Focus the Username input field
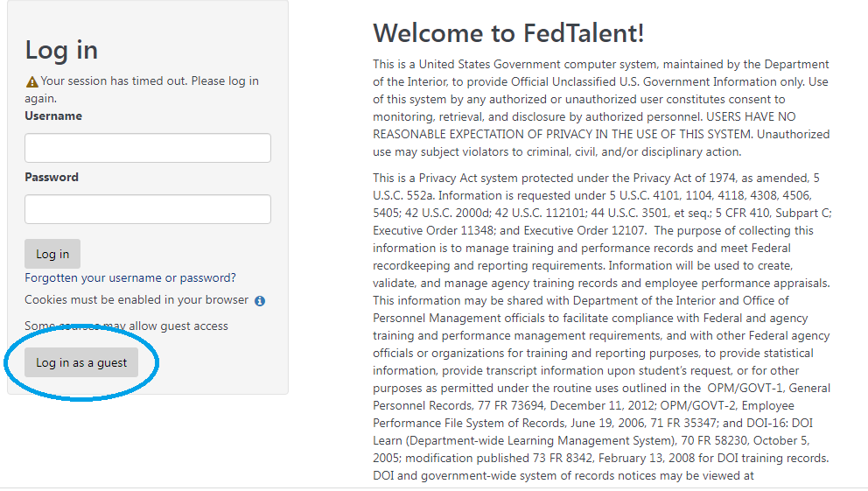The height and width of the screenshot is (491, 868). (148, 148)
